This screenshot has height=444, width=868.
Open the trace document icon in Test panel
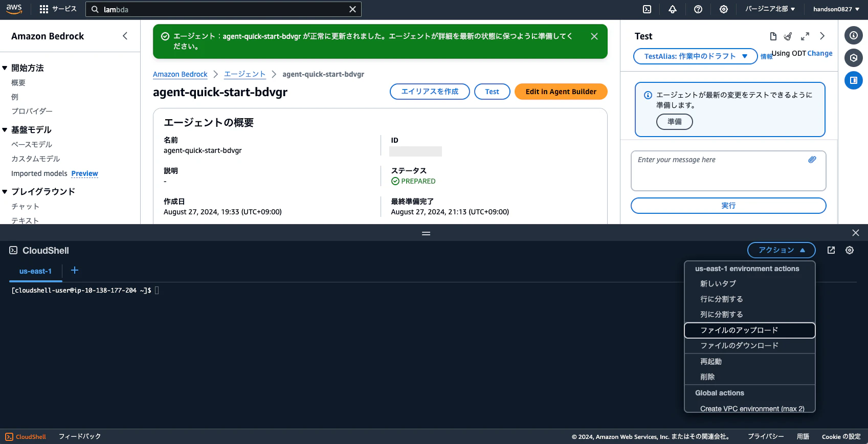pos(773,36)
